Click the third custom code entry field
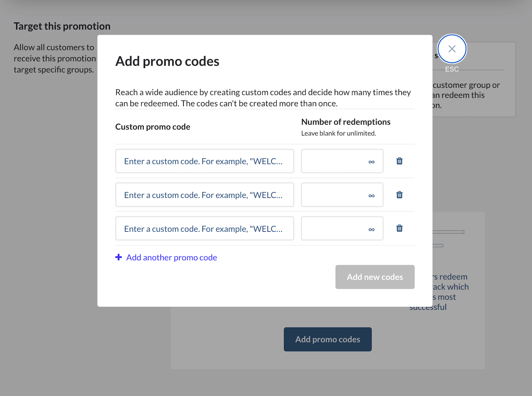 (x=204, y=228)
